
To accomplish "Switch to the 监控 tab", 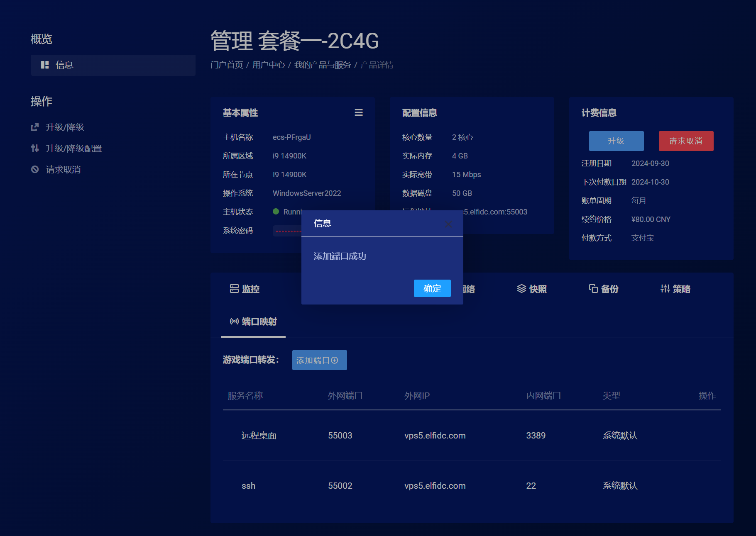I will pos(245,289).
